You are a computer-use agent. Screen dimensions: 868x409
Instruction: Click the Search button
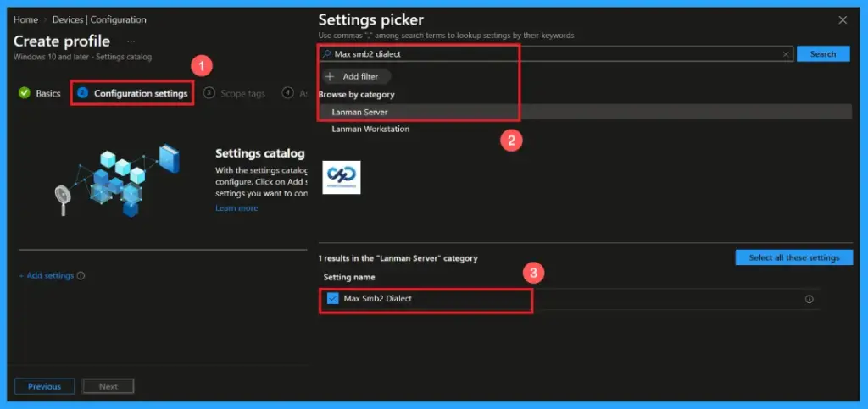[x=823, y=54]
